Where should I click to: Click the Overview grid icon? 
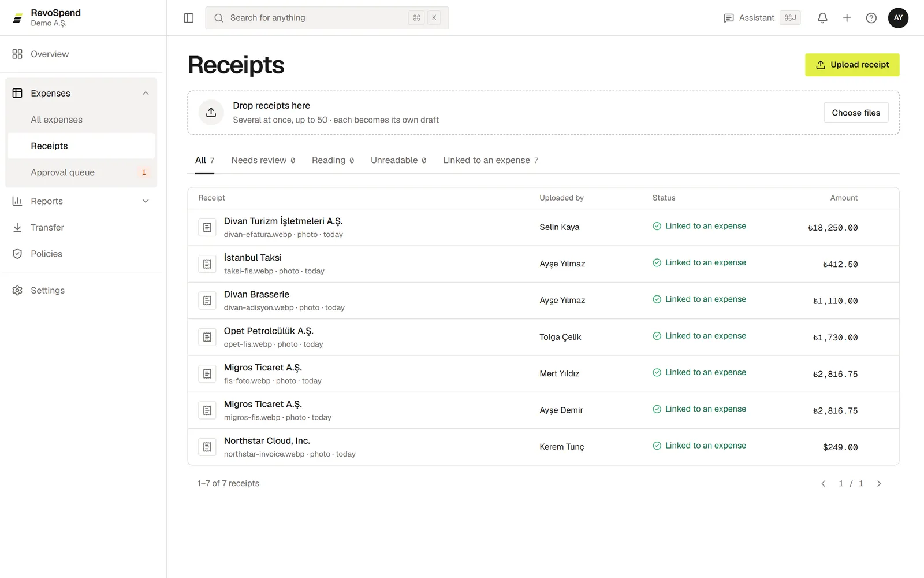(x=17, y=54)
